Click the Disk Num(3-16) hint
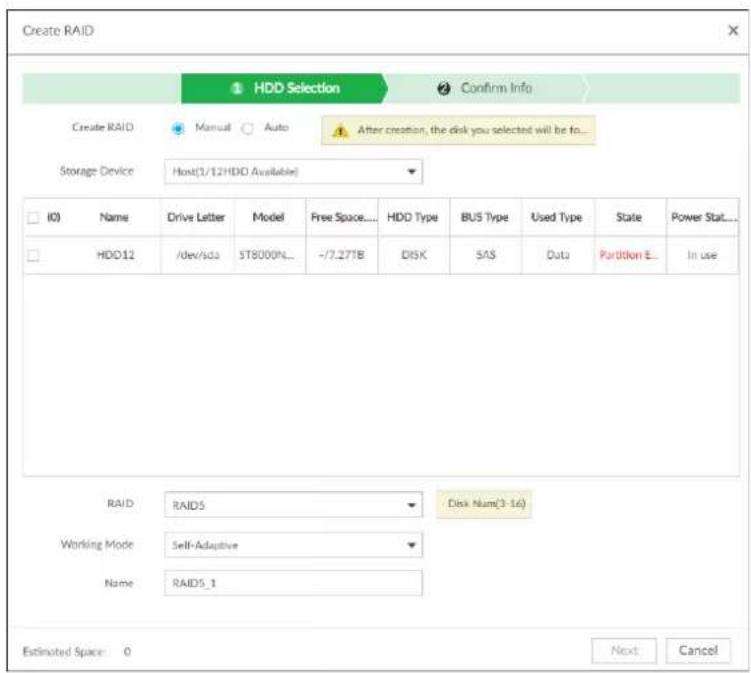 (484, 504)
